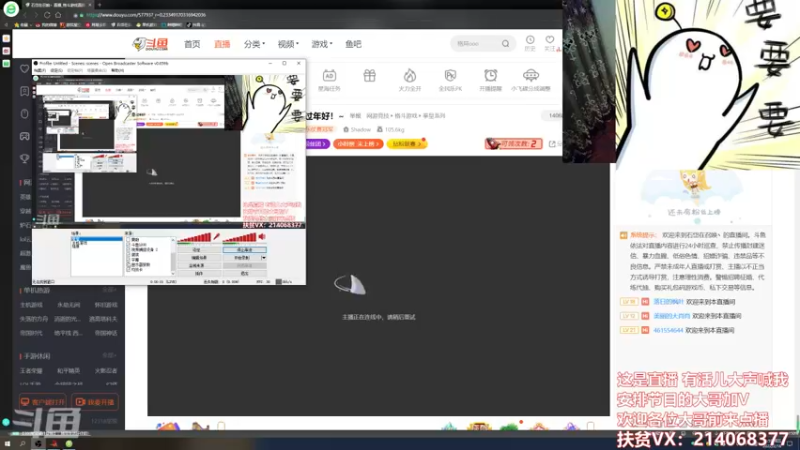
Task: Open the 鱼吧 tab
Action: (353, 44)
